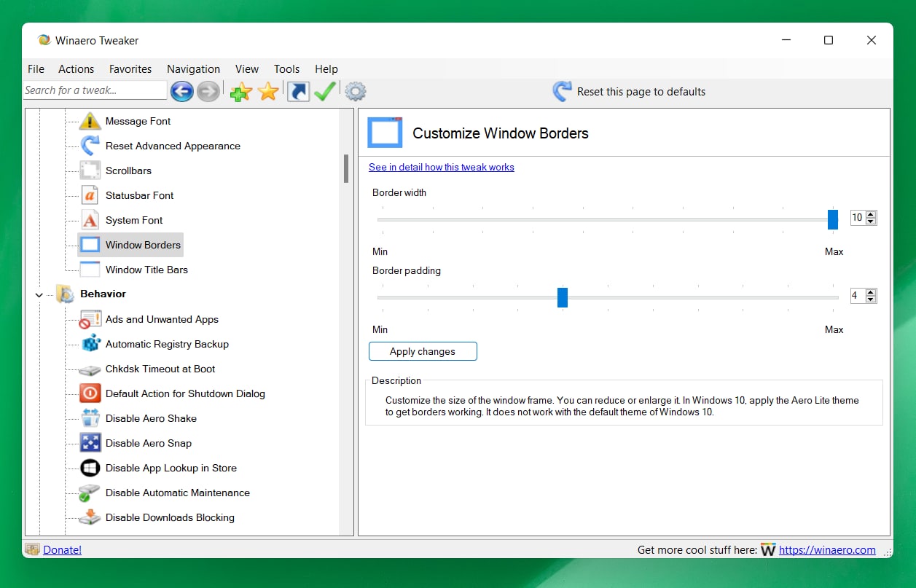Screen dimensions: 916x588
Task: Open the File menu
Action: pos(36,69)
